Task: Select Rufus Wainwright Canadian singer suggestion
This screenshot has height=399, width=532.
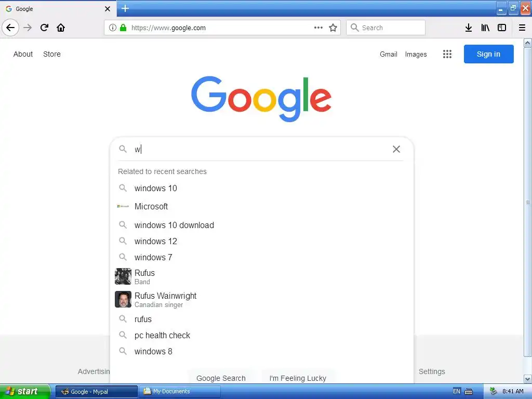Action: [x=262, y=300]
